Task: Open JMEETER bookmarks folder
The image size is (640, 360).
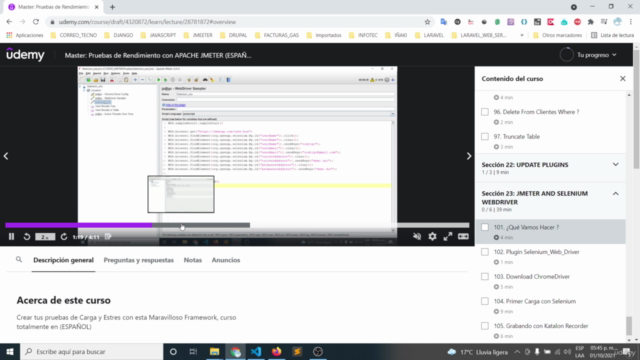Action: [x=198, y=35]
